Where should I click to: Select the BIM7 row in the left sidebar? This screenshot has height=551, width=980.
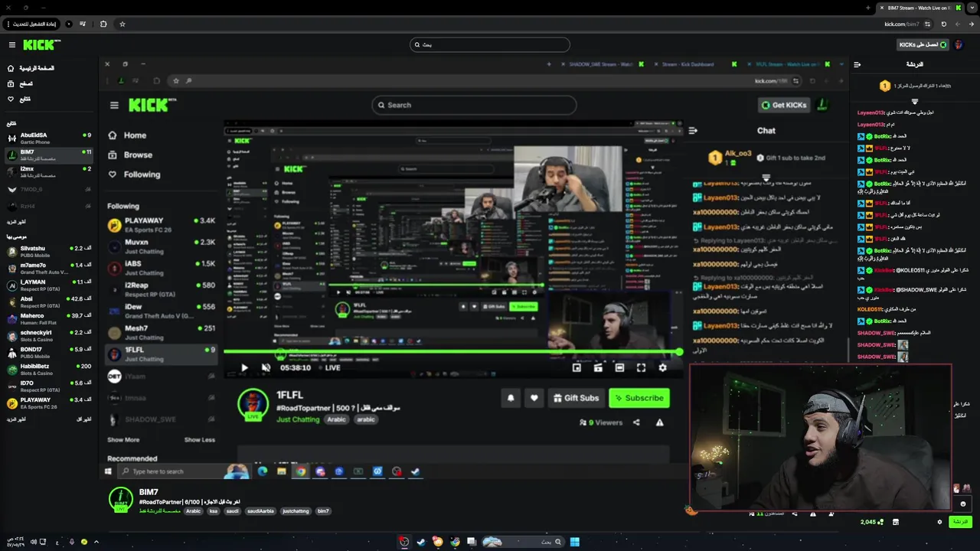[x=48, y=155]
